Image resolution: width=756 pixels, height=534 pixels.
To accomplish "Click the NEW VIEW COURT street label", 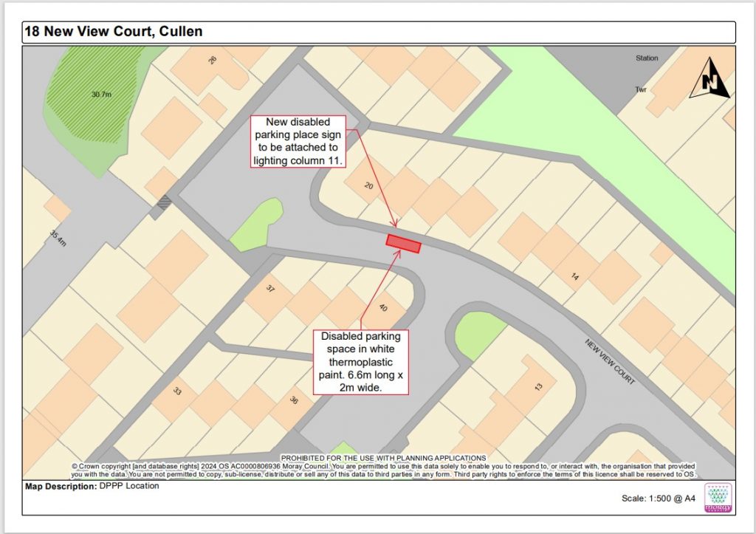I will click(610, 362).
